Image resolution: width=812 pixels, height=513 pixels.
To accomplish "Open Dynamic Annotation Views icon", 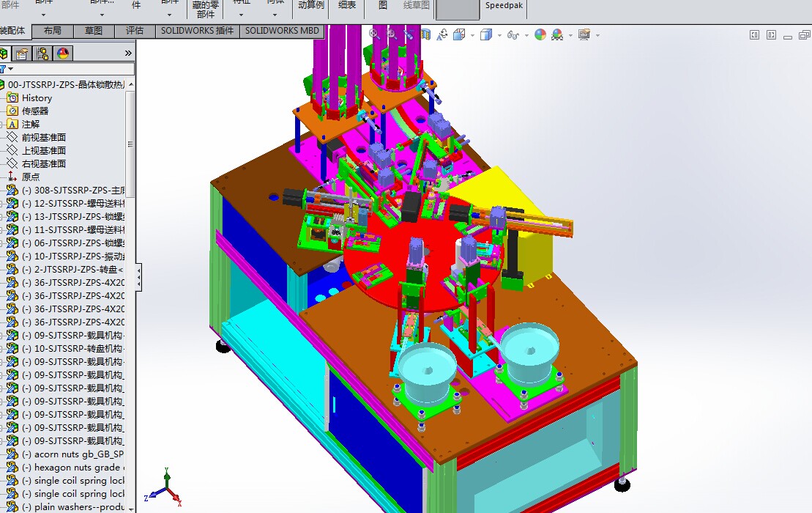I will [x=442, y=34].
